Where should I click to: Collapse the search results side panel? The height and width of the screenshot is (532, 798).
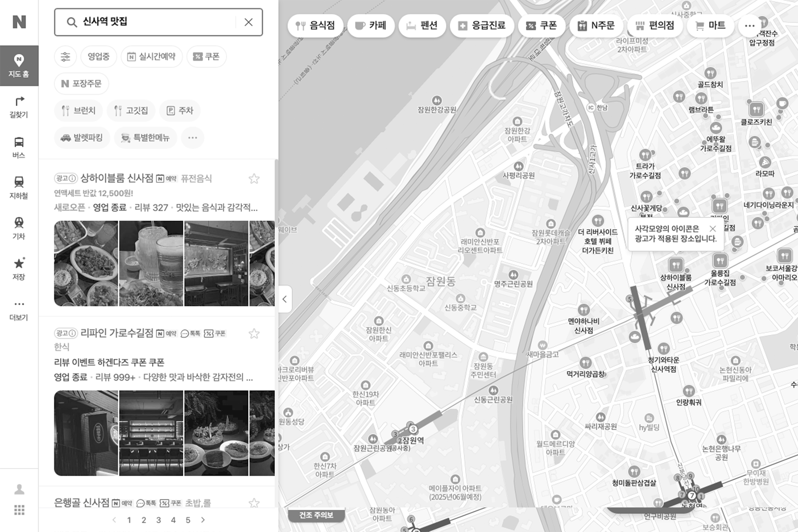pos(285,299)
